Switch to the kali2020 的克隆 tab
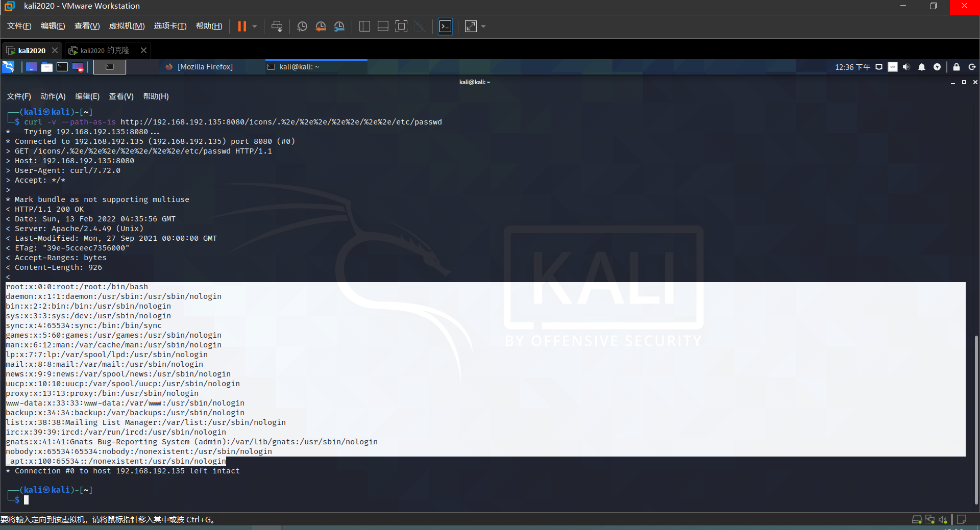This screenshot has width=980, height=530. [102, 50]
